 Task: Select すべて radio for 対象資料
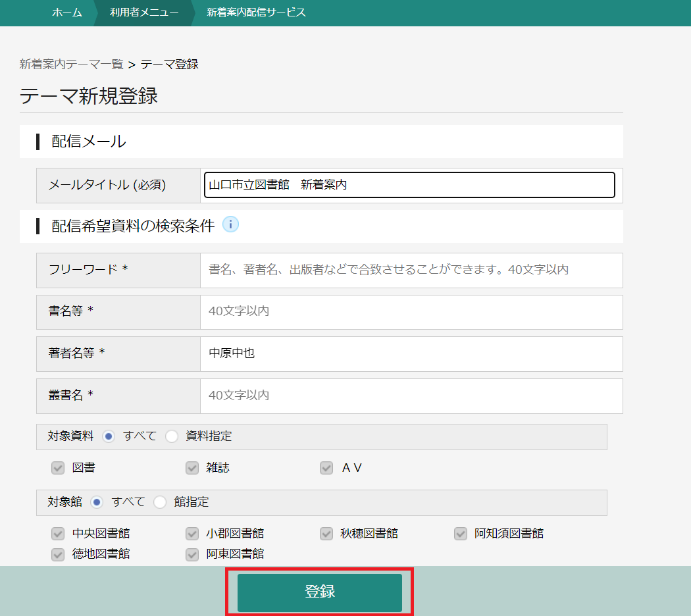click(109, 436)
